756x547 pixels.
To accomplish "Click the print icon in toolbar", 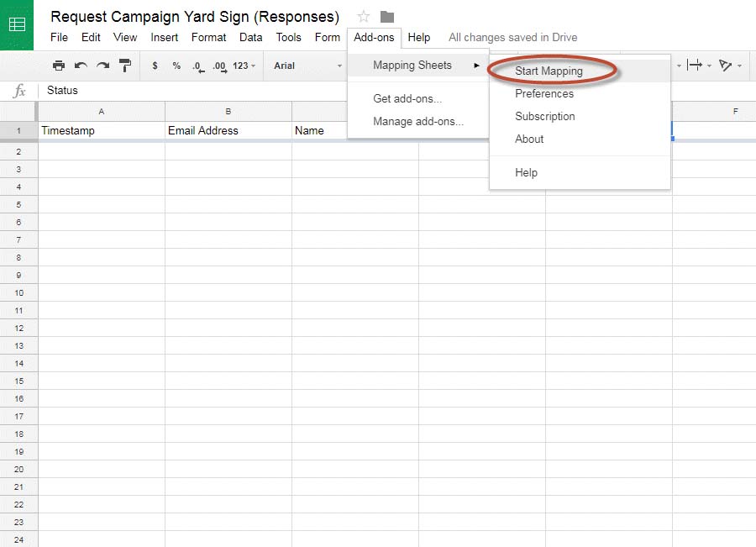I will click(x=59, y=66).
